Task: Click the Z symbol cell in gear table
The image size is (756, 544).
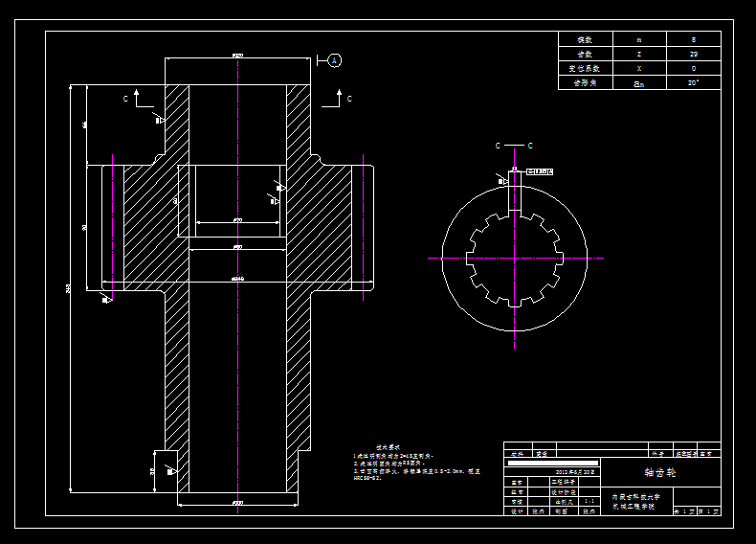Action: (x=639, y=54)
